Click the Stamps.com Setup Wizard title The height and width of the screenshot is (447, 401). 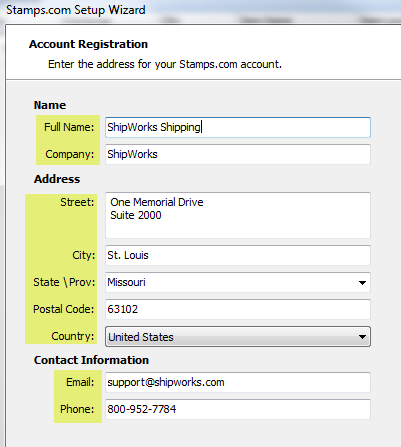[x=76, y=10]
